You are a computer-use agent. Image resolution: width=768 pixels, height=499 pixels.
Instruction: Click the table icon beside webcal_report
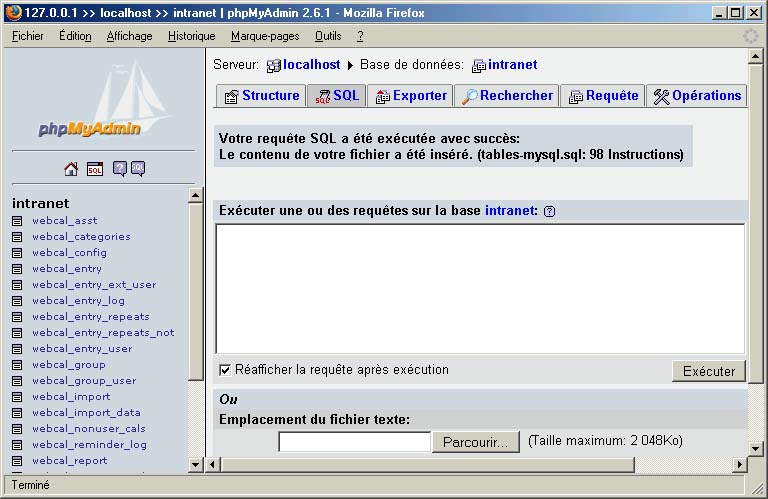point(17,461)
